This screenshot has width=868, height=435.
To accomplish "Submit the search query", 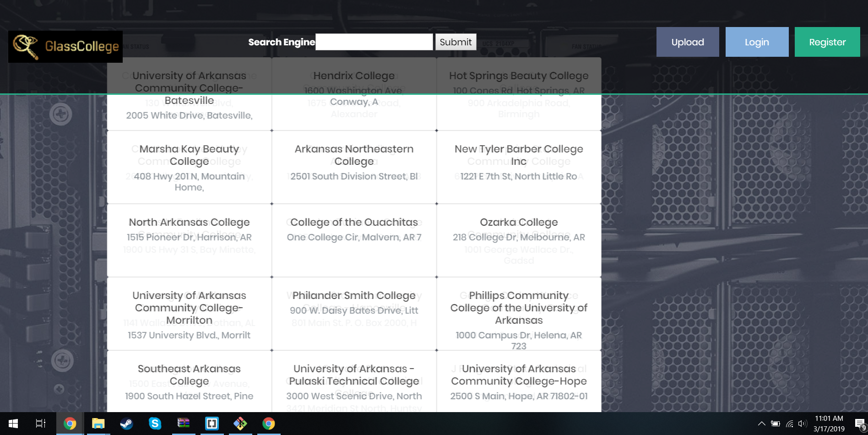I will pyautogui.click(x=456, y=42).
